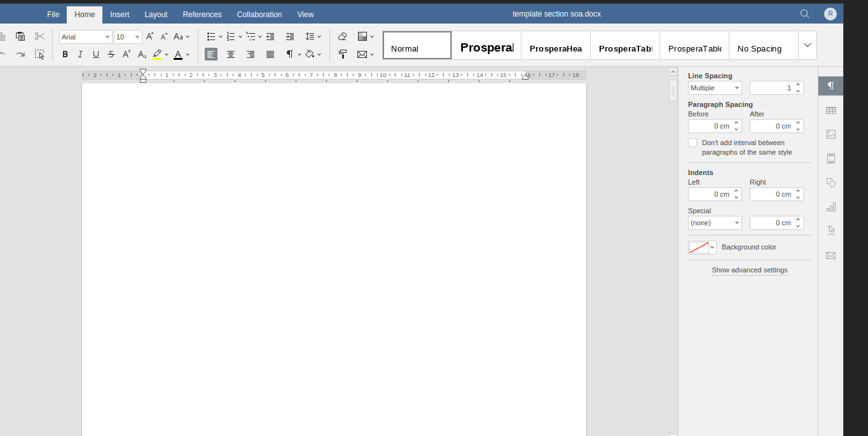868x436 pixels.
Task: Expand the styles gallery with chevron arrow
Action: click(x=808, y=45)
